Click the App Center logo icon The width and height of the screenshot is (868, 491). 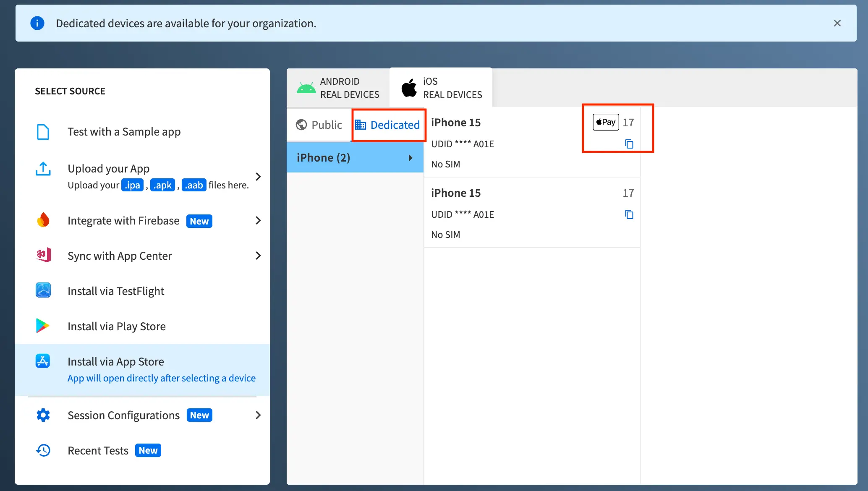pyautogui.click(x=43, y=255)
